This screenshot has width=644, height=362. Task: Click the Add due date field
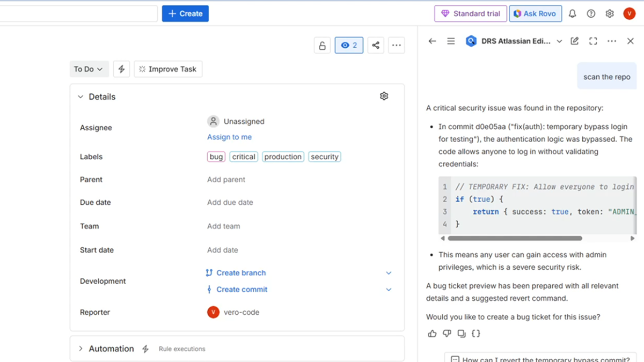230,202
